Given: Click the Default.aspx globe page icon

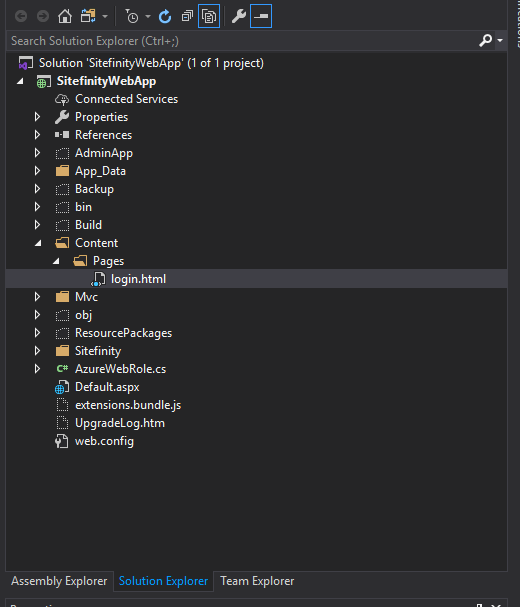Looking at the screenshot, I should pos(62,387).
